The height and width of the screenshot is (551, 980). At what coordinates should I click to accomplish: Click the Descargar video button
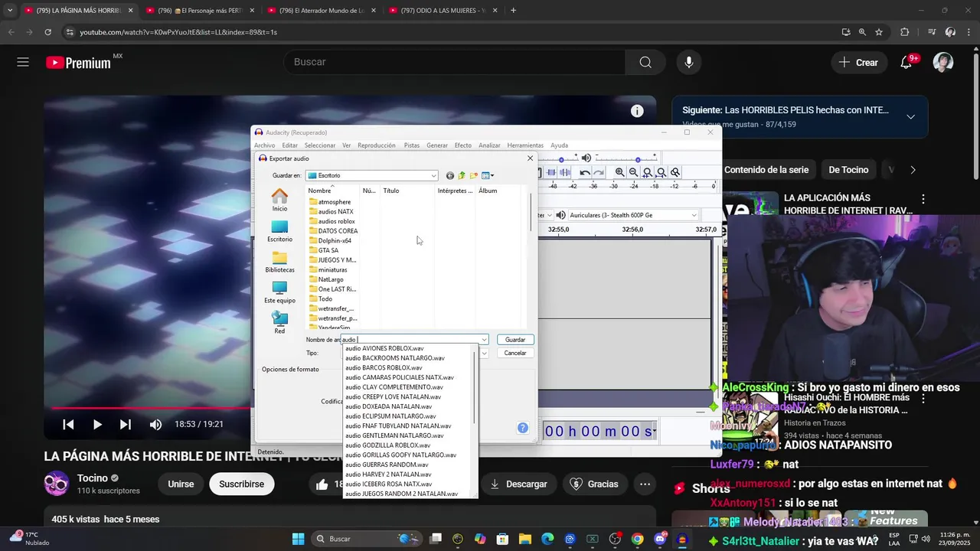tap(518, 484)
